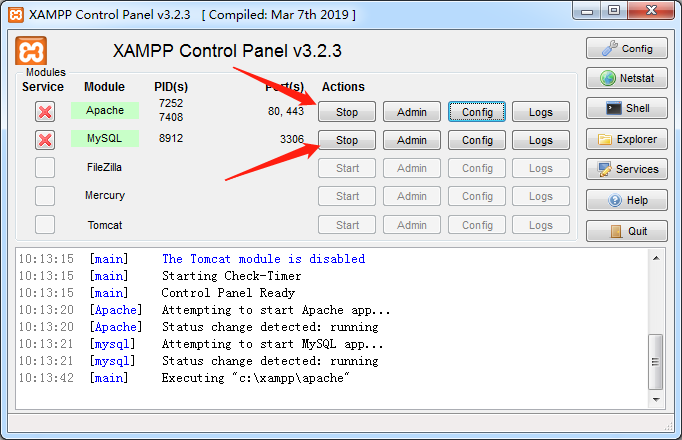Screen dimensions: 682x440
Task: Open Apache Admin page
Action: coord(411,112)
